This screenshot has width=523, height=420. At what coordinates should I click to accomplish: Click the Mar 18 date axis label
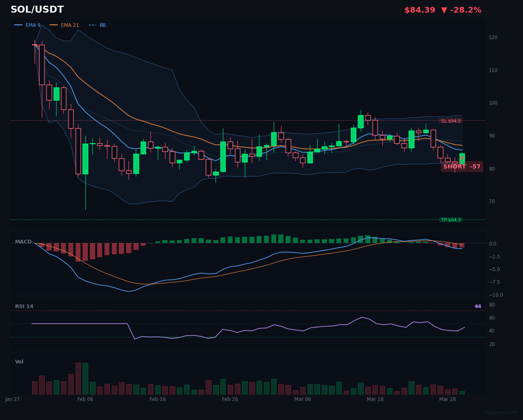375,399
